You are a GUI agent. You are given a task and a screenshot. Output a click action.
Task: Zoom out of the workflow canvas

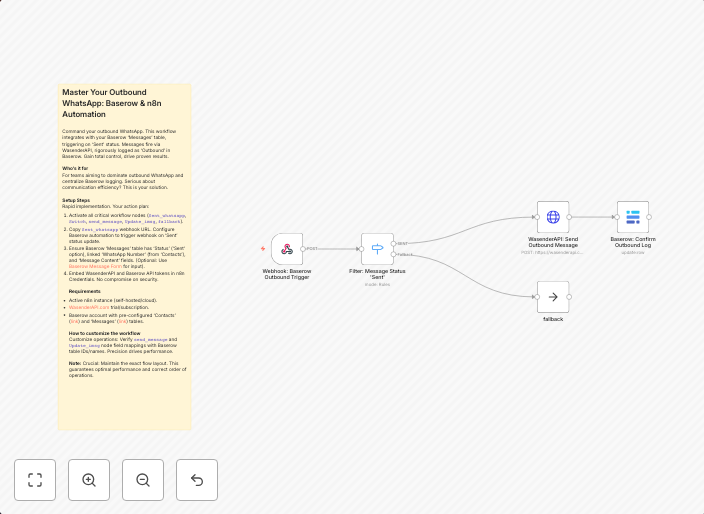tap(143, 480)
